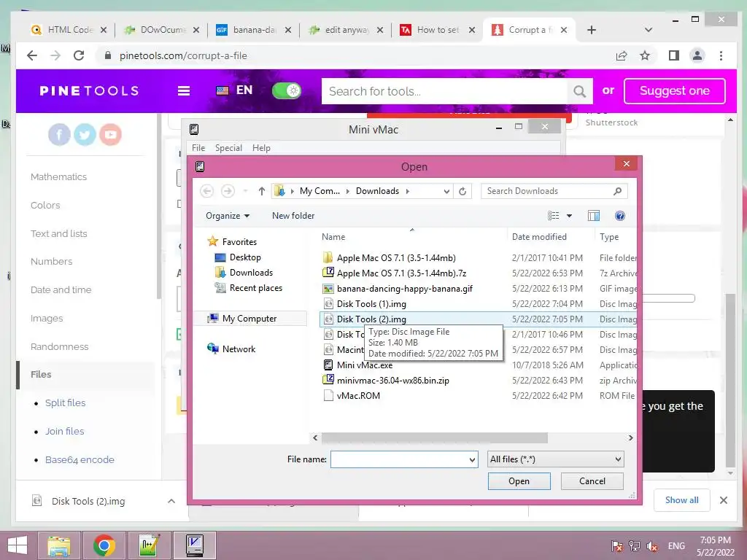Go back in Chrome browser

32,55
